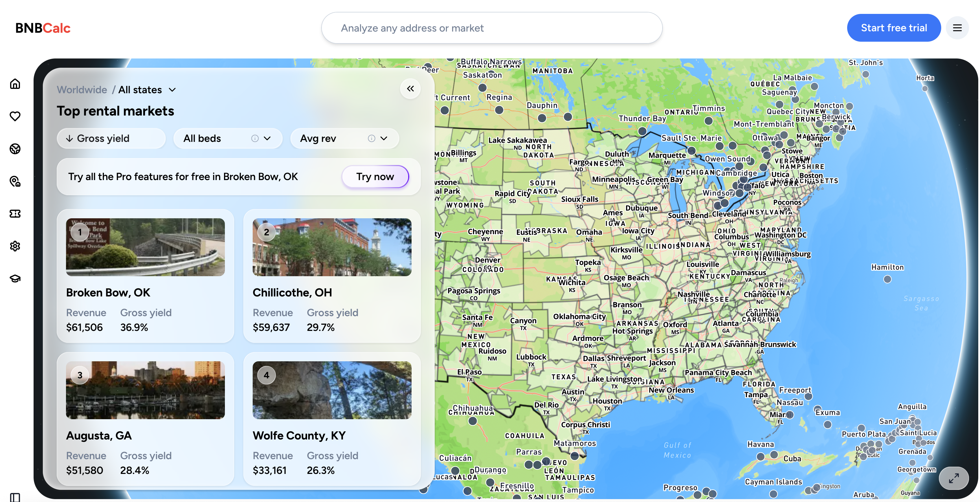The image size is (980, 502).
Task: Click the Exuma map marker
Action: pyautogui.click(x=827, y=425)
